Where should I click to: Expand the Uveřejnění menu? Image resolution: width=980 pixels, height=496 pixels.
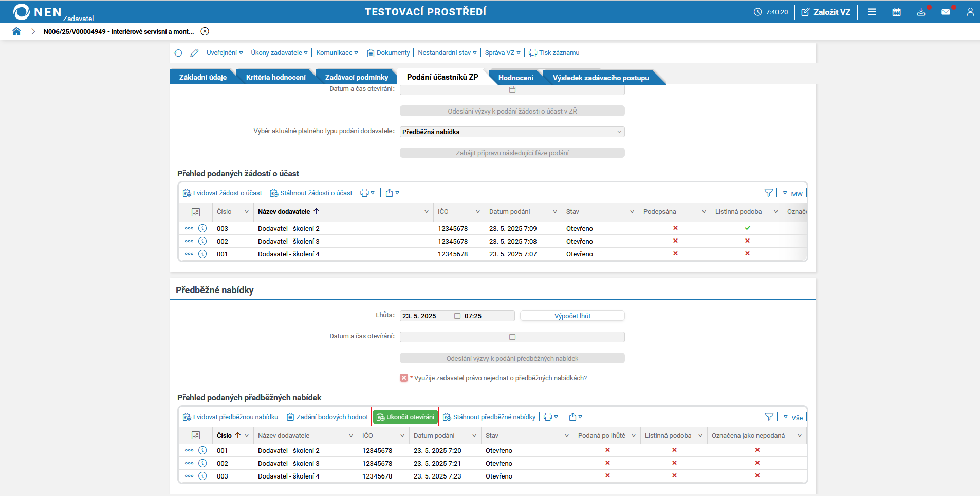coord(225,53)
